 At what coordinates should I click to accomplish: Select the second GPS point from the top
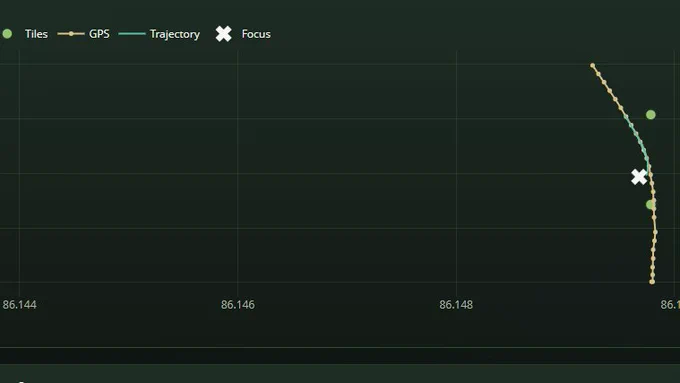[x=598, y=74]
